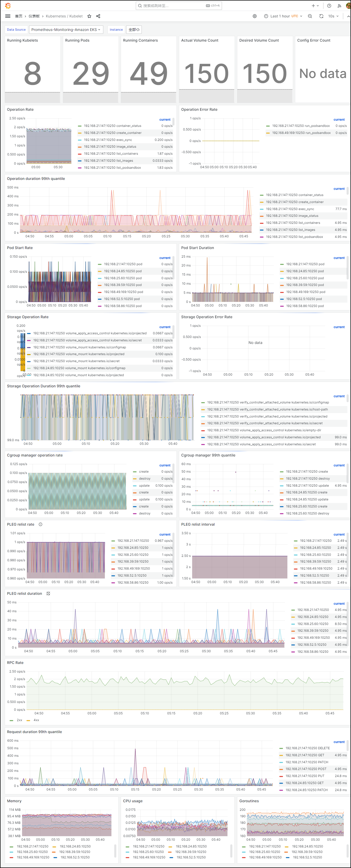The height and width of the screenshot is (868, 351).
Task: Open the Operation Error Rate panel title menu
Action: click(x=199, y=109)
